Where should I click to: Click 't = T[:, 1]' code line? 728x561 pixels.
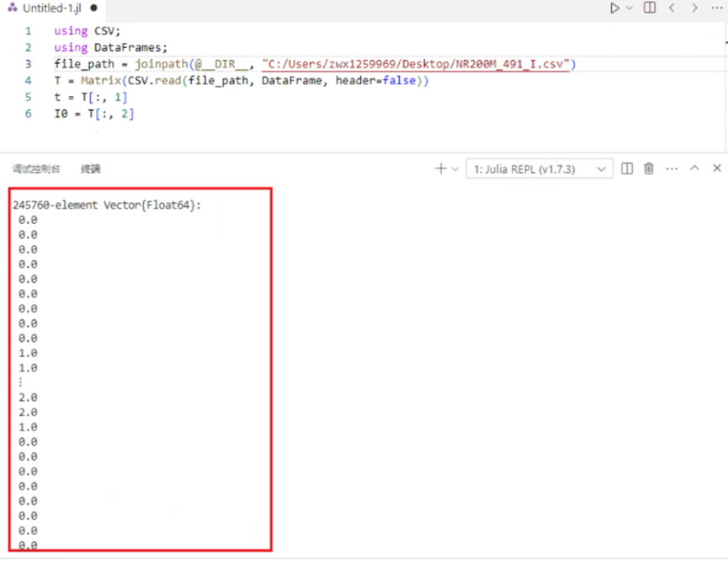point(91,97)
